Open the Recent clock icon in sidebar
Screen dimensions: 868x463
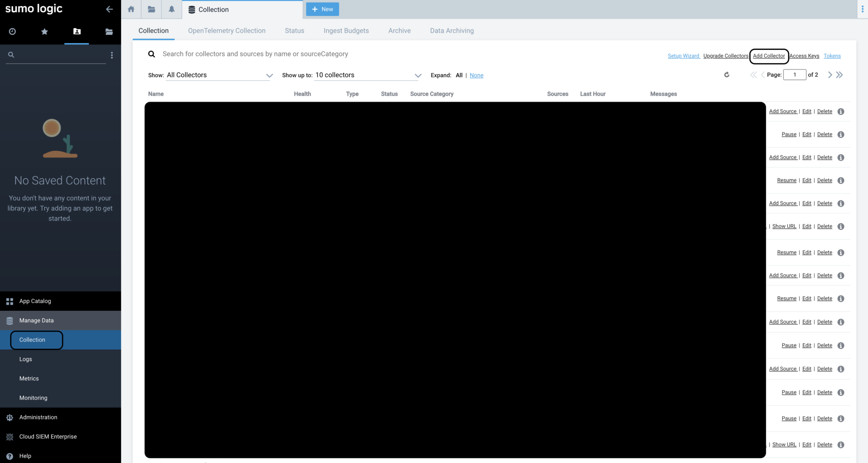coord(12,31)
